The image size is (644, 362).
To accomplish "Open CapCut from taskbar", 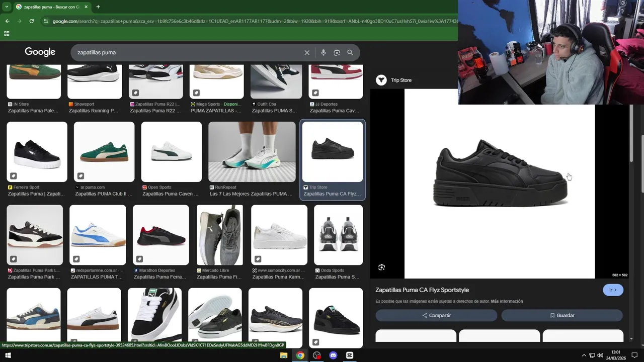I will (x=350, y=355).
